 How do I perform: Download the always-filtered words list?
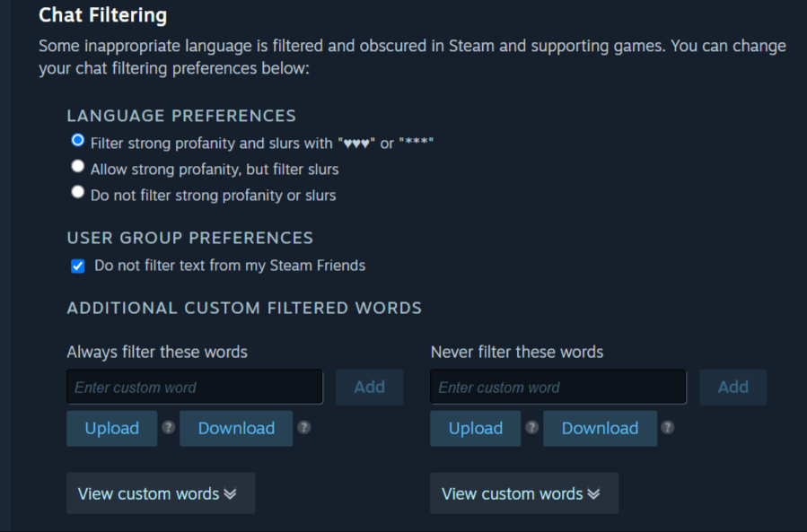coord(236,428)
